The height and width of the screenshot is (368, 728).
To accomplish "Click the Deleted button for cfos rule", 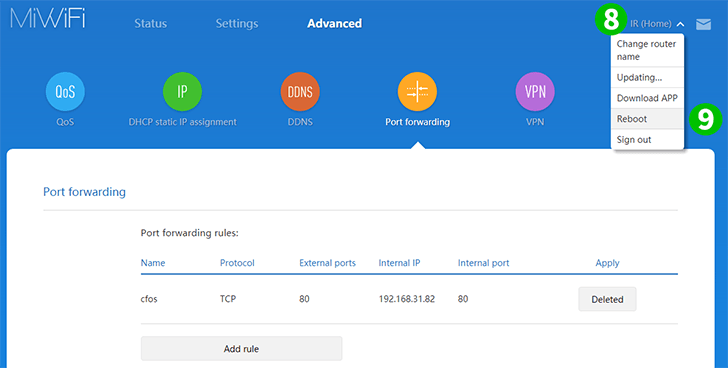I will pyautogui.click(x=607, y=299).
